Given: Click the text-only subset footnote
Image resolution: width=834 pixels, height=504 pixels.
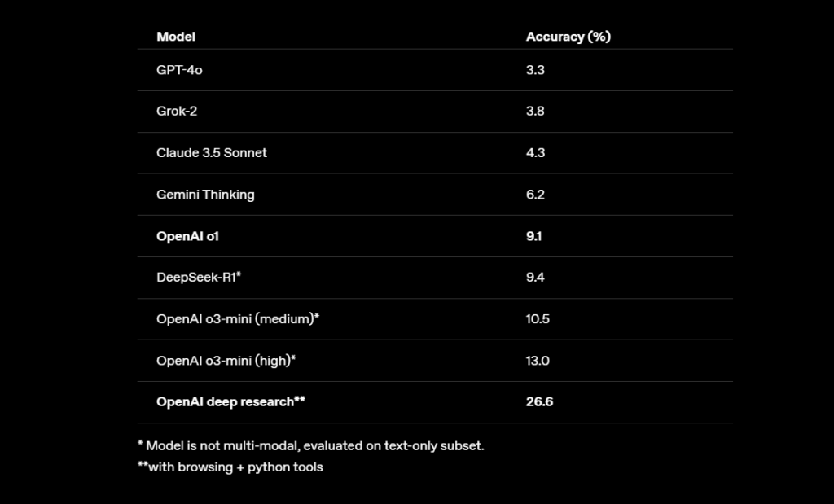Looking at the screenshot, I should 310,446.
